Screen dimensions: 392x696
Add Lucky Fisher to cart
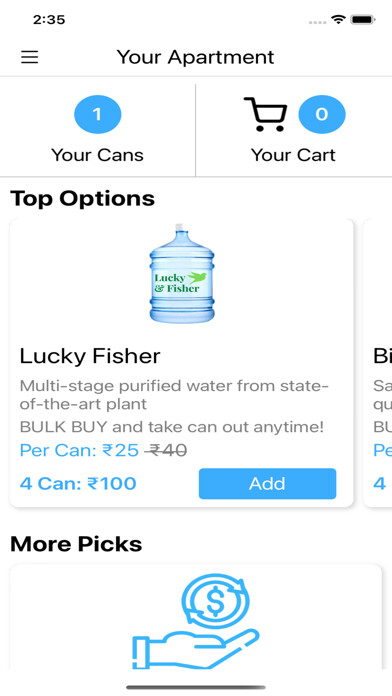(267, 483)
